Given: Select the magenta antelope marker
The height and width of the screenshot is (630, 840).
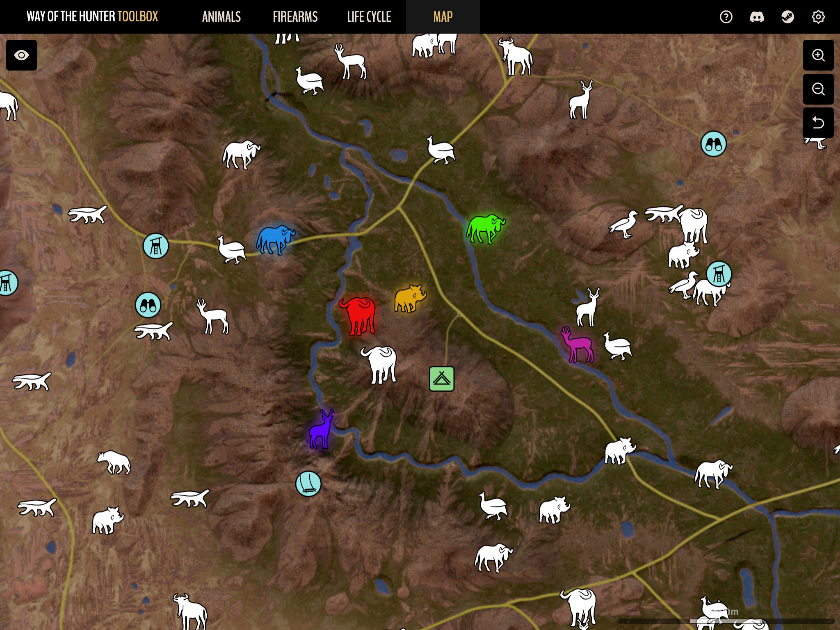Looking at the screenshot, I should coord(577,345).
